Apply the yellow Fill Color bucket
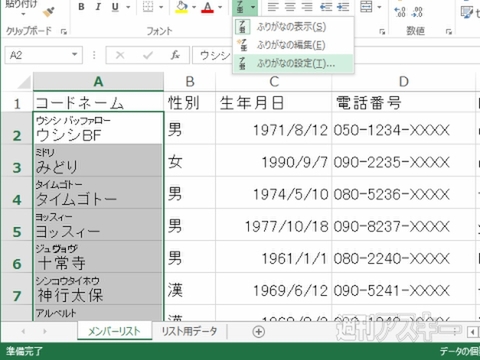This screenshot has width=480, height=360. 182,7
